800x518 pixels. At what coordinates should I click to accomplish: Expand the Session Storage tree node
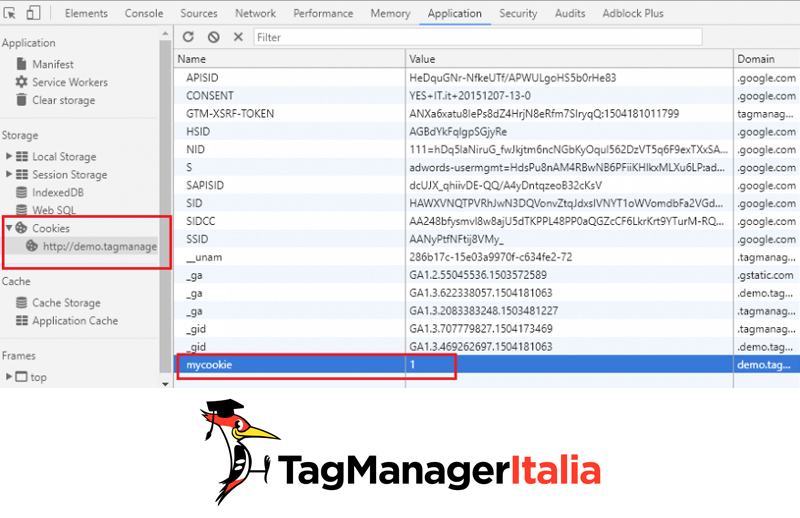[x=9, y=174]
